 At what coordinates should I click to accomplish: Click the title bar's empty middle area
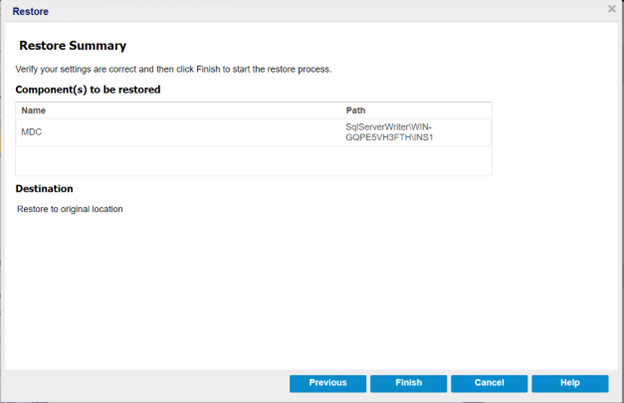point(320,11)
